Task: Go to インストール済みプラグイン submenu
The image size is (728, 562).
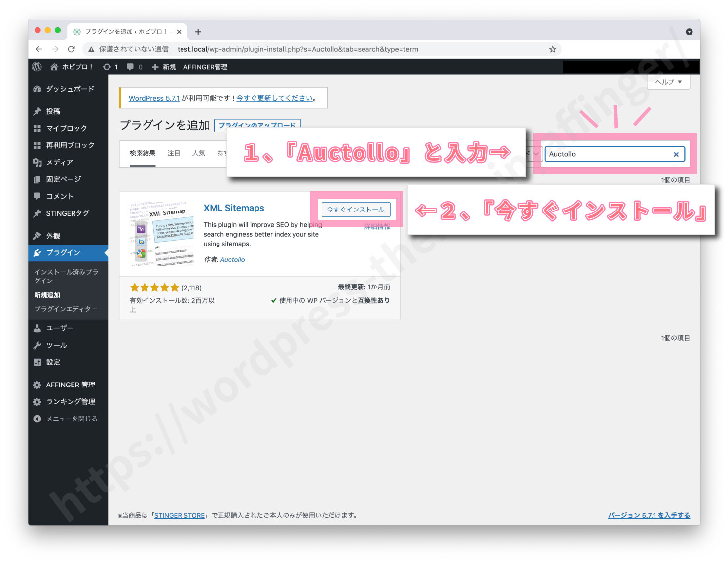Action: tap(66, 276)
